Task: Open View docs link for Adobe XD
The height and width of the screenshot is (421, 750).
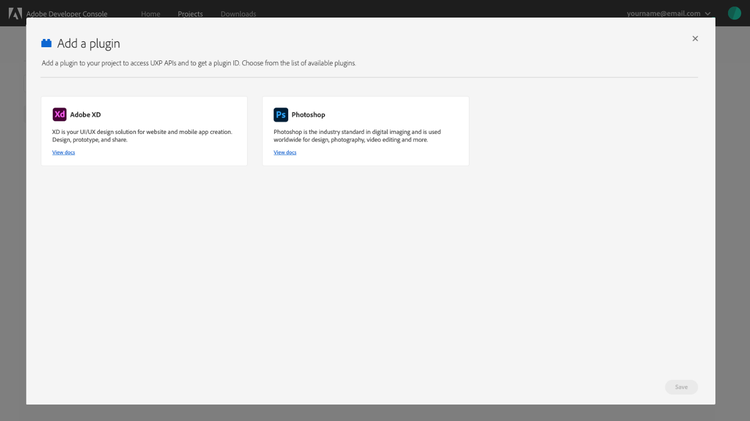Action: pos(63,152)
